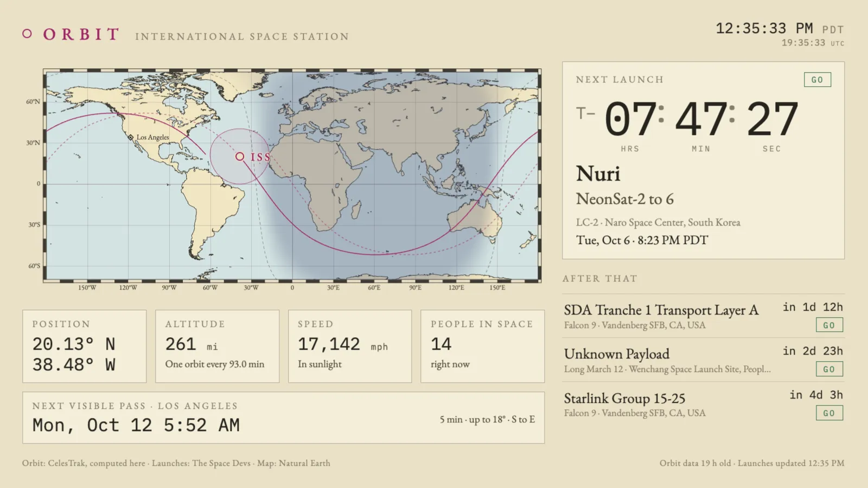This screenshot has height=488, width=868.
Task: Open SDA Tranche 1 Transport Layer A entry
Action: pyautogui.click(x=703, y=317)
